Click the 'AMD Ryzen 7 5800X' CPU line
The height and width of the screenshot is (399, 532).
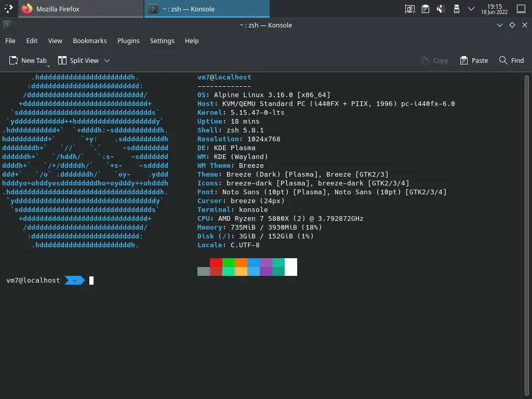280,218
